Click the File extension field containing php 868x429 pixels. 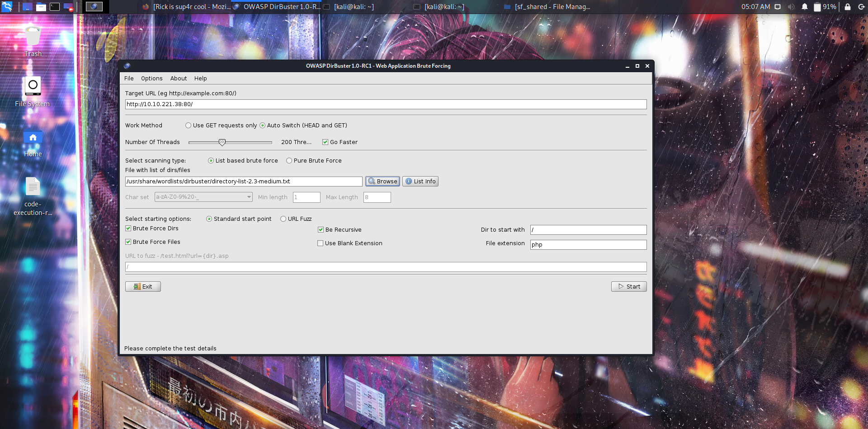click(588, 245)
